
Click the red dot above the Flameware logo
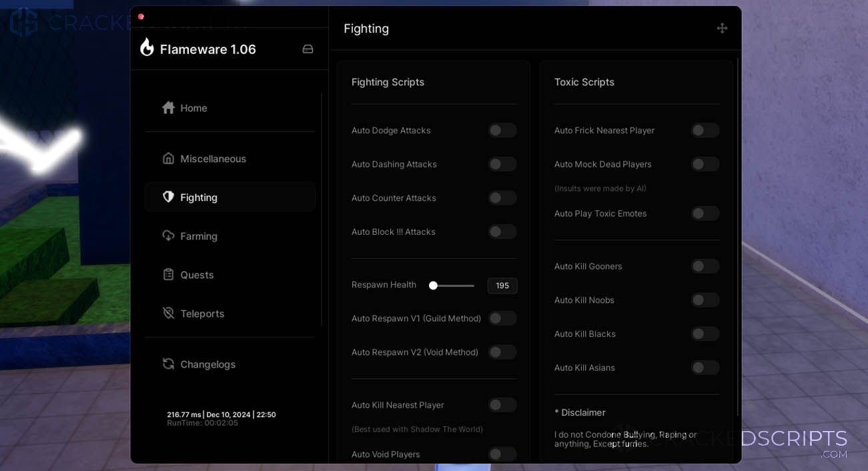click(x=141, y=17)
